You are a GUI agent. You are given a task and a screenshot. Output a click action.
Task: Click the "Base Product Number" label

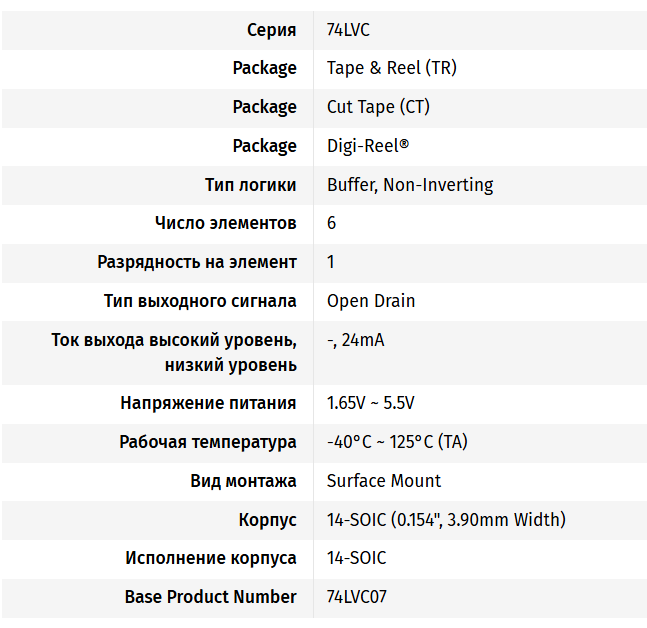click(x=210, y=597)
